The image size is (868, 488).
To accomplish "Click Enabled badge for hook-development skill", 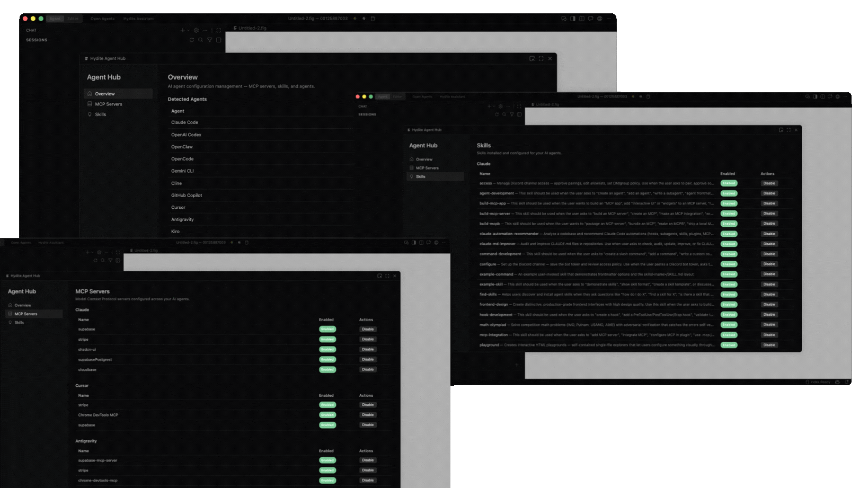I will click(729, 315).
